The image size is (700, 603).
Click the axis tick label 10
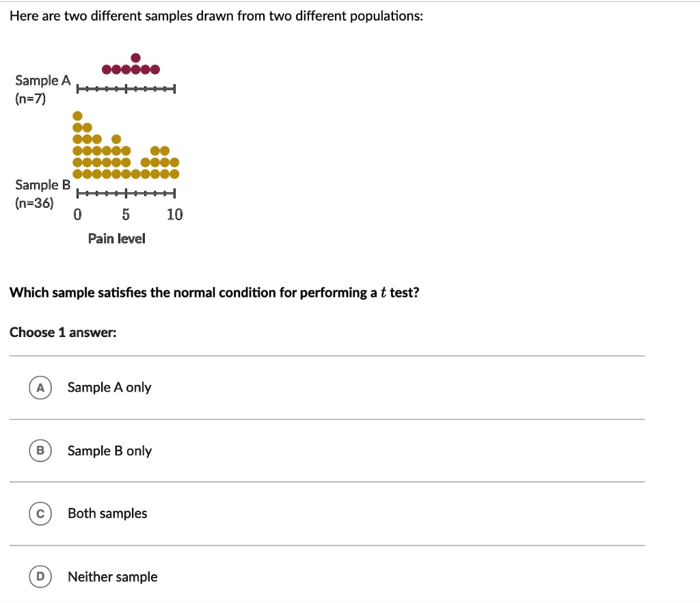coord(174,215)
